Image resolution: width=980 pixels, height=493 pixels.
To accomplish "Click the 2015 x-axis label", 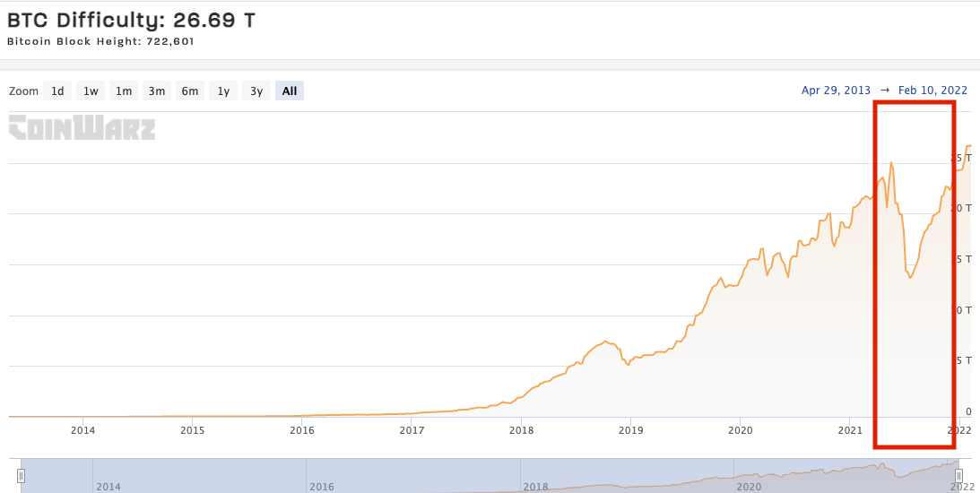I will 193,430.
